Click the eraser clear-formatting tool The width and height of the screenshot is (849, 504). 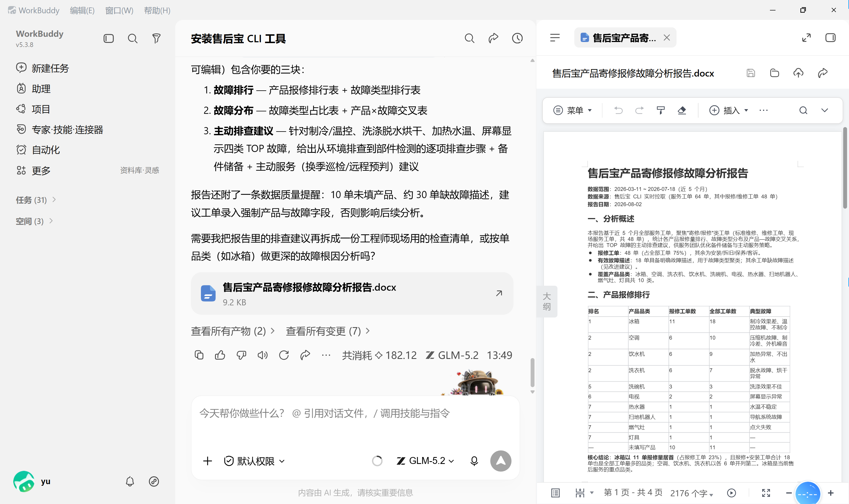coord(682,110)
